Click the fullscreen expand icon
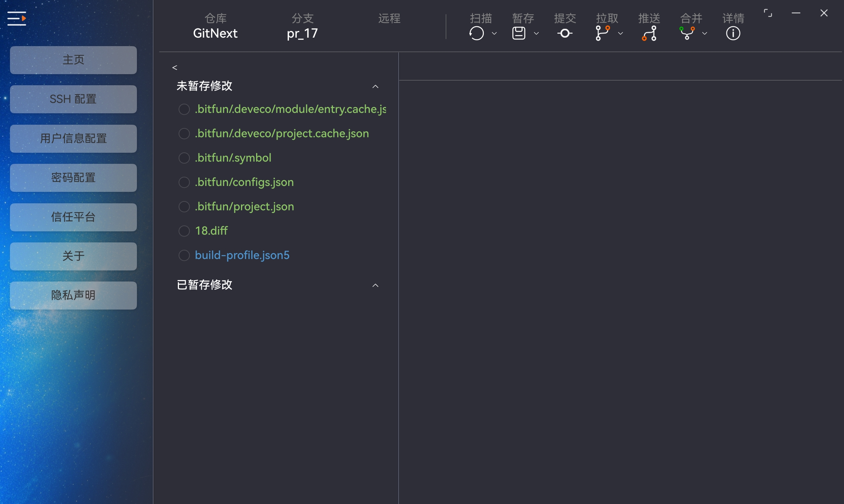 (x=768, y=13)
